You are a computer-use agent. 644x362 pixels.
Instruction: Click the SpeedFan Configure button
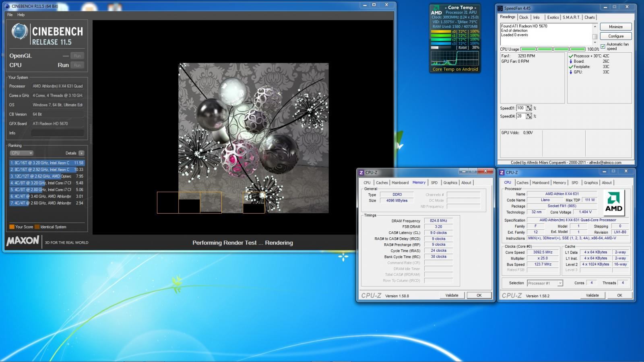[x=616, y=36]
